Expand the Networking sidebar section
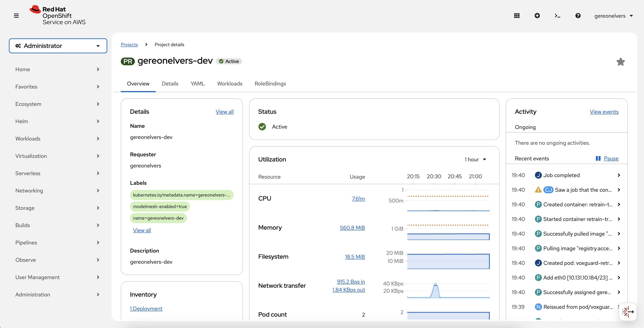Screen dimensions: 644x328 pos(29,190)
